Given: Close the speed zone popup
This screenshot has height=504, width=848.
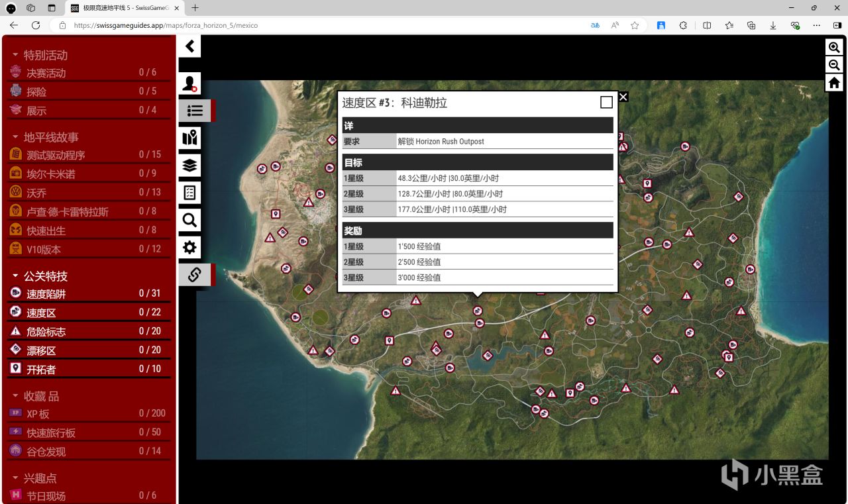Looking at the screenshot, I should (623, 97).
